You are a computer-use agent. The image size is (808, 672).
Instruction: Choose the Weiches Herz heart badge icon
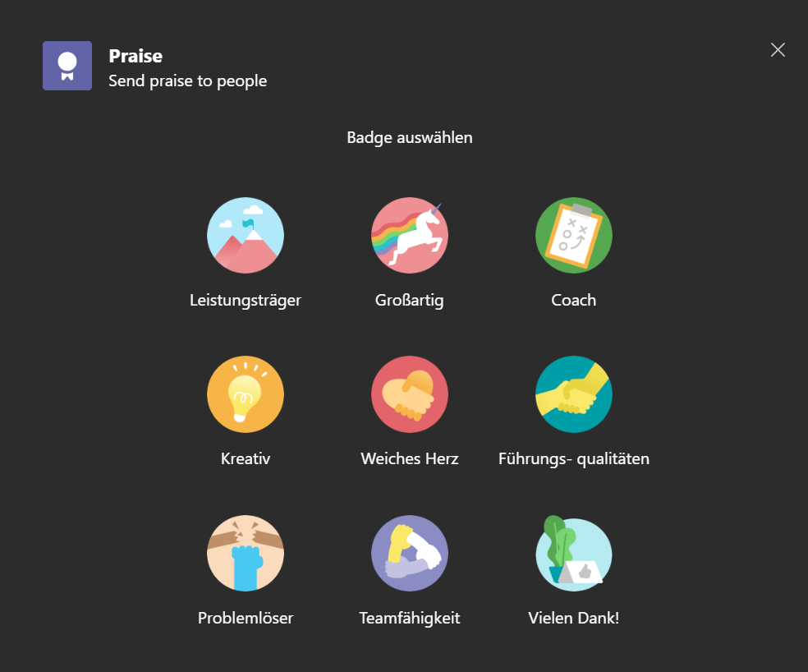pyautogui.click(x=410, y=394)
